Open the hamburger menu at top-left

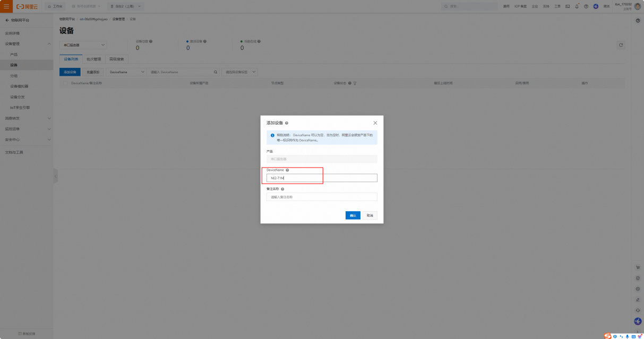pyautogui.click(x=6, y=6)
